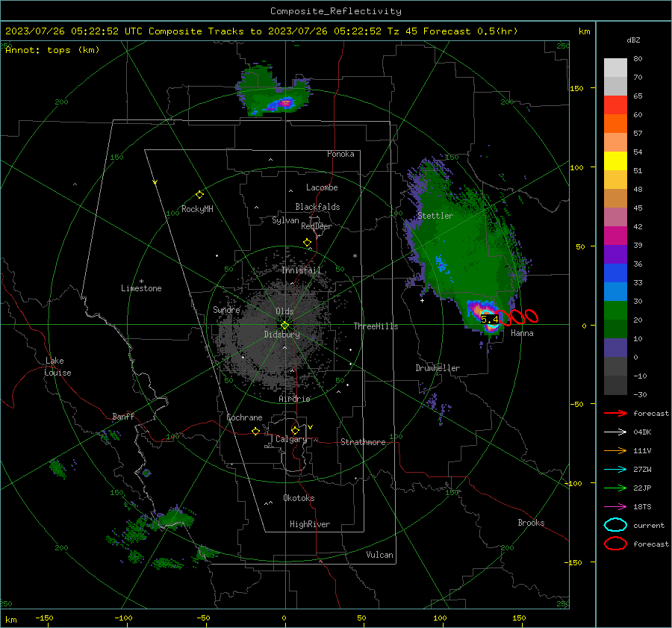Click the Cochrane city label

(x=244, y=417)
